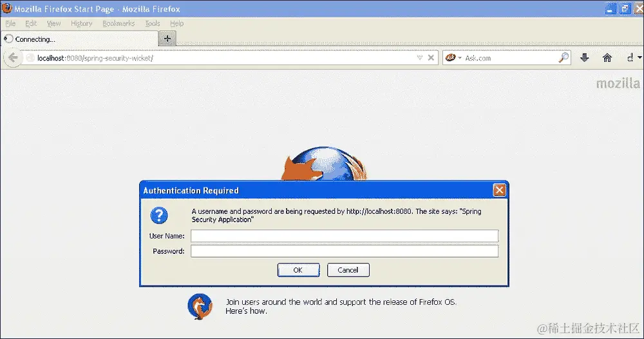Click the page icon beside localhost URL
The image size is (644, 339).
(30, 58)
